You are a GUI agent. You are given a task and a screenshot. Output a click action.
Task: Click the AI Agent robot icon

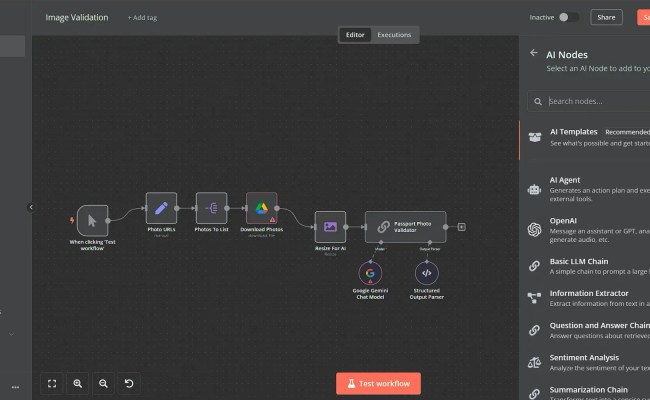tap(534, 189)
